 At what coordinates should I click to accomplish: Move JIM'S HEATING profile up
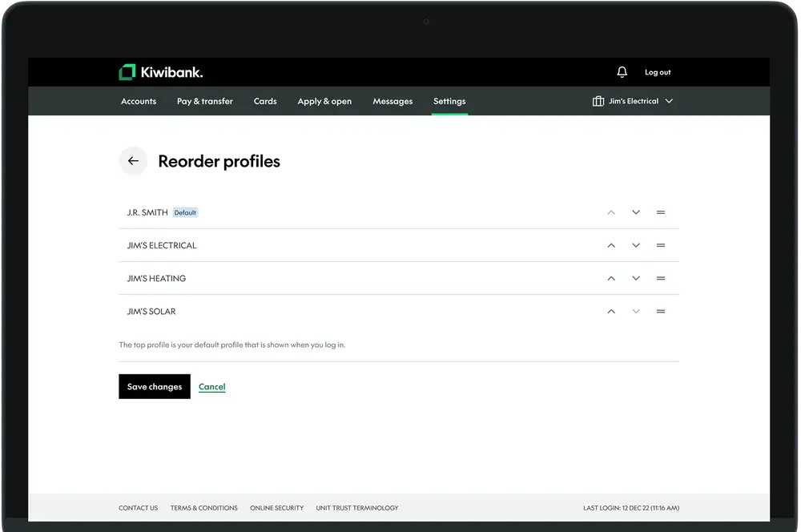tap(611, 279)
